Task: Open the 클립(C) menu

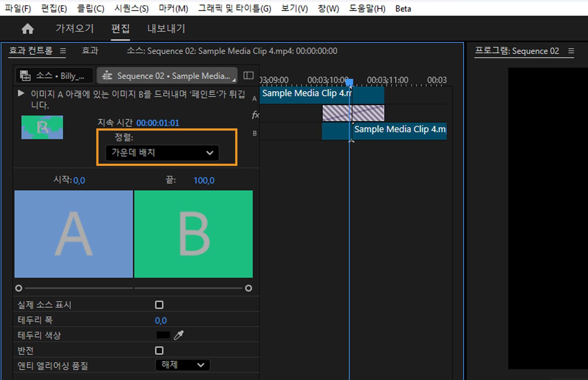Action: click(x=90, y=8)
